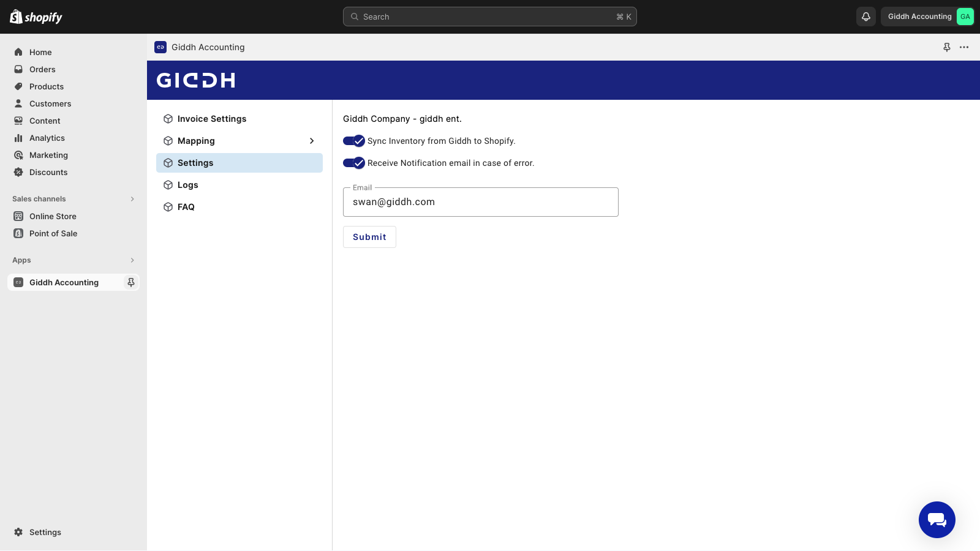Expand the Mapping submenu chevron
The image size is (980, 551).
(x=312, y=141)
